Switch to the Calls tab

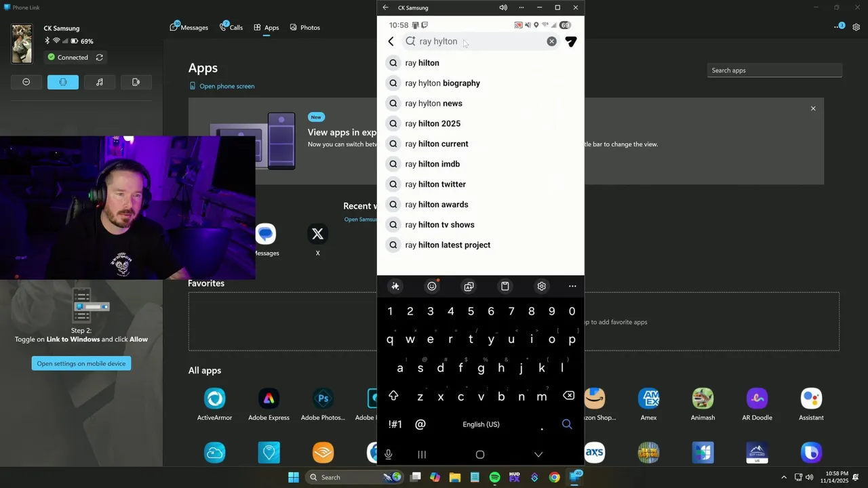[x=231, y=28]
